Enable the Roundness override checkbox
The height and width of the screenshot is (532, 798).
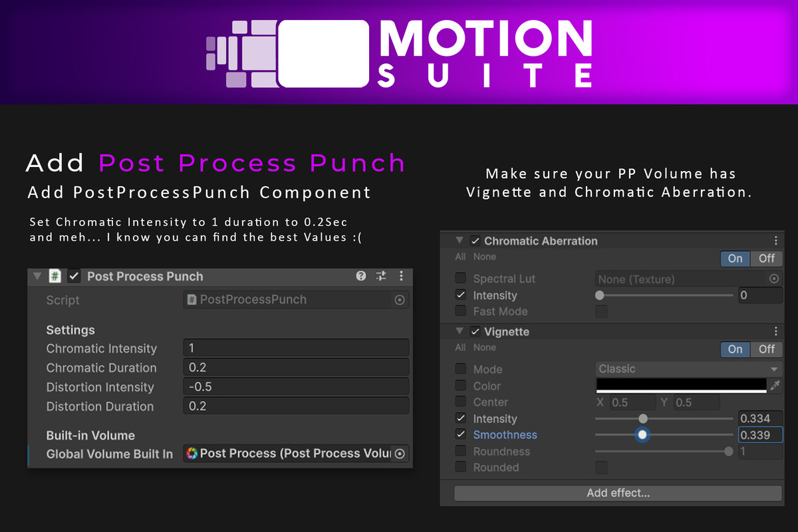(460, 452)
